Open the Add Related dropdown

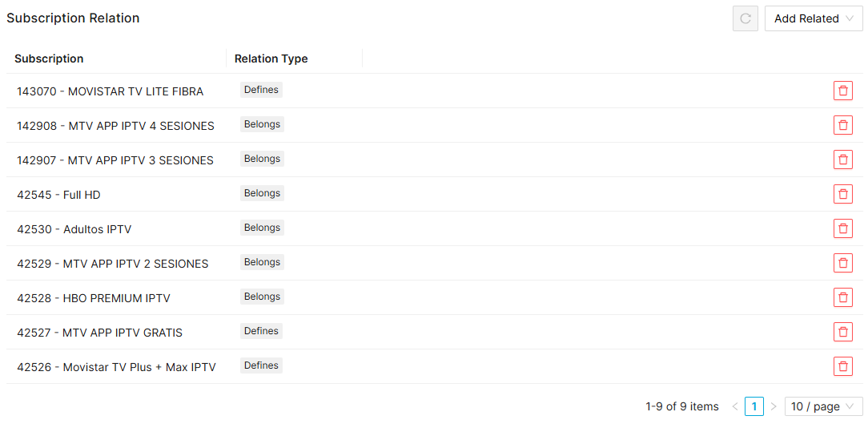813,18
